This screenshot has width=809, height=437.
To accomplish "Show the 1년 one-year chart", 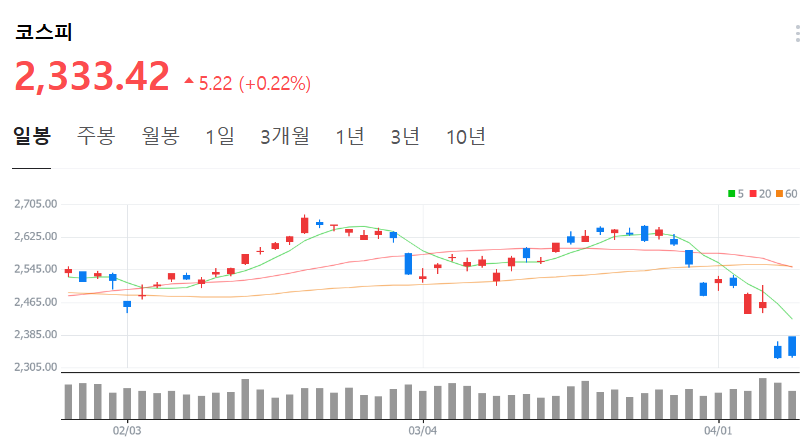I will (350, 137).
